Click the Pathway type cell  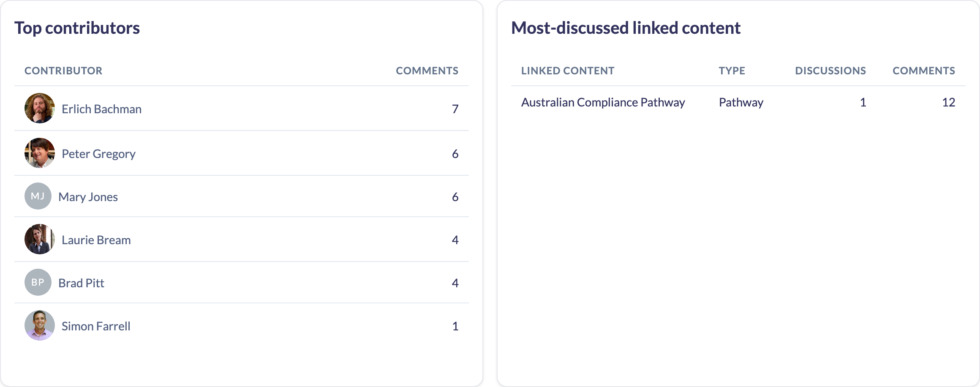coord(741,102)
